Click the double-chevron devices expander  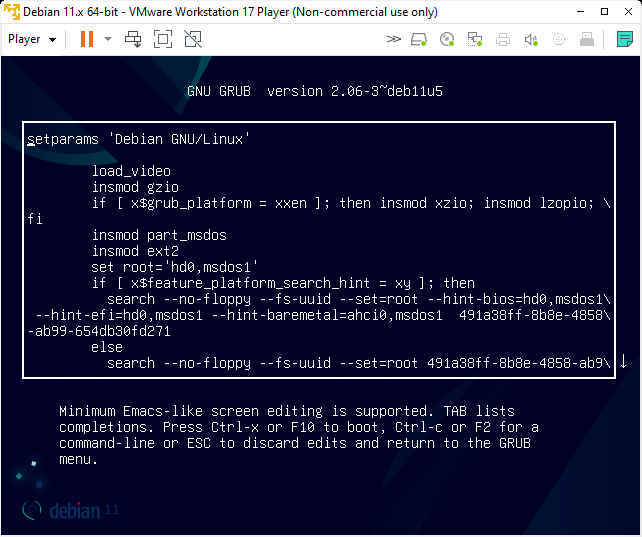click(x=393, y=39)
